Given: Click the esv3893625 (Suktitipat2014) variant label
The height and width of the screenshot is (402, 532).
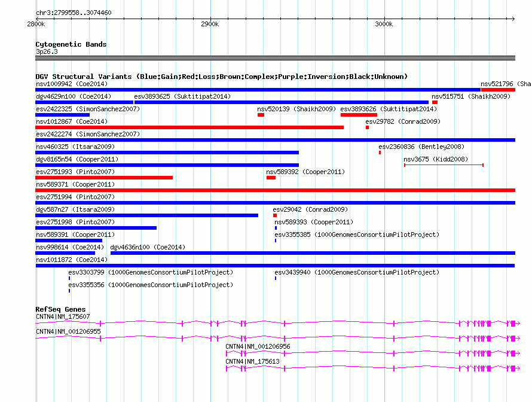Looking at the screenshot, I should [182, 96].
